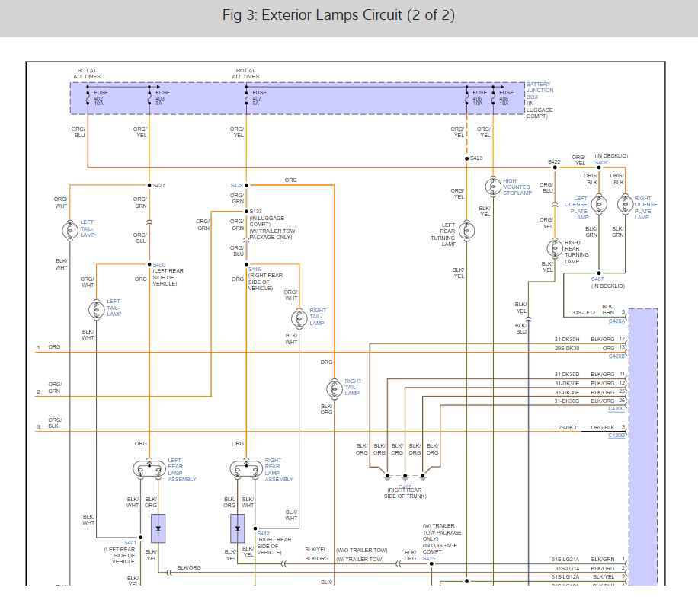This screenshot has width=698, height=616.
Task: Click the C420A connector label
Action: [617, 321]
